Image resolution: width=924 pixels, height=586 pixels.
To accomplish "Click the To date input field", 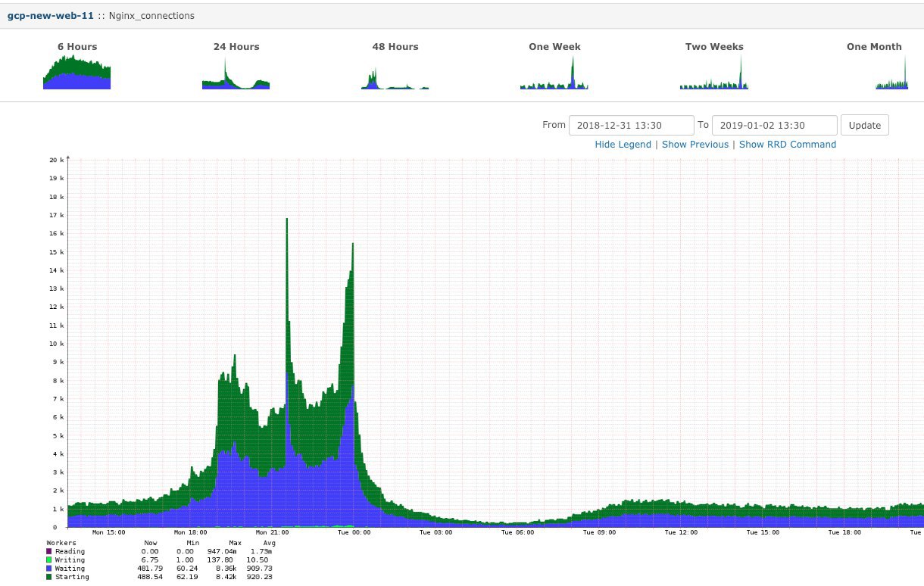I will point(775,126).
